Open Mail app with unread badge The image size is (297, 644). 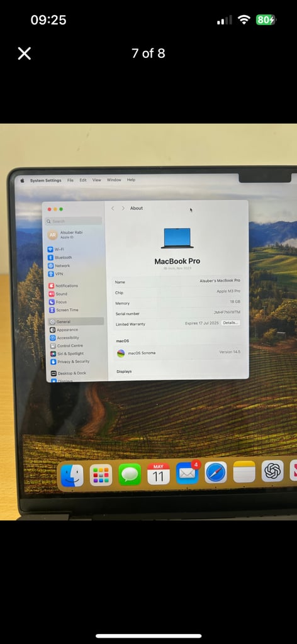pyautogui.click(x=188, y=473)
